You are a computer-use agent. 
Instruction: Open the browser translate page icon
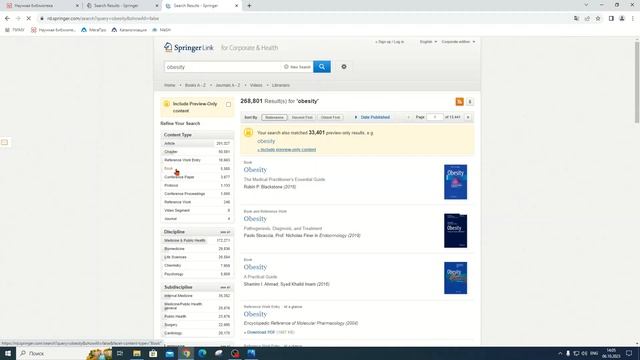pos(576,18)
